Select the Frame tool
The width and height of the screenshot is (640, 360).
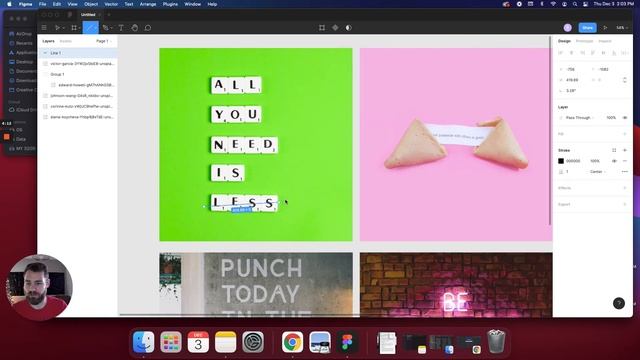pos(74,28)
